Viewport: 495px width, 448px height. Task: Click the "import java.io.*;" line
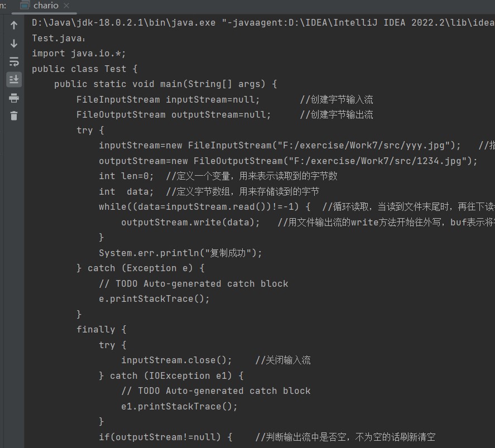[79, 54]
